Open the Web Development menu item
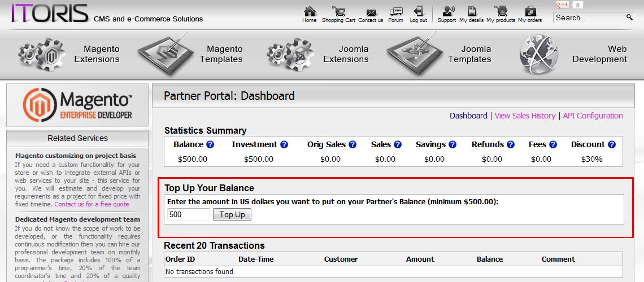The height and width of the screenshot is (282, 644). click(x=599, y=54)
